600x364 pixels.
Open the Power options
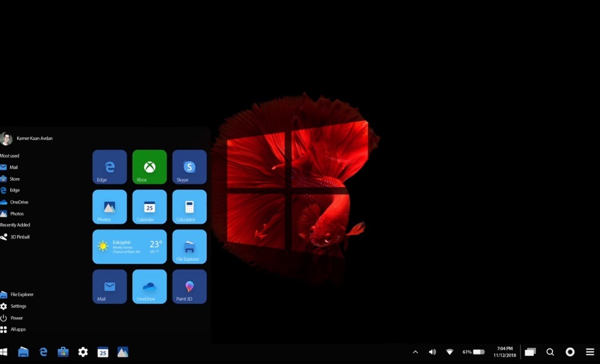[11, 318]
